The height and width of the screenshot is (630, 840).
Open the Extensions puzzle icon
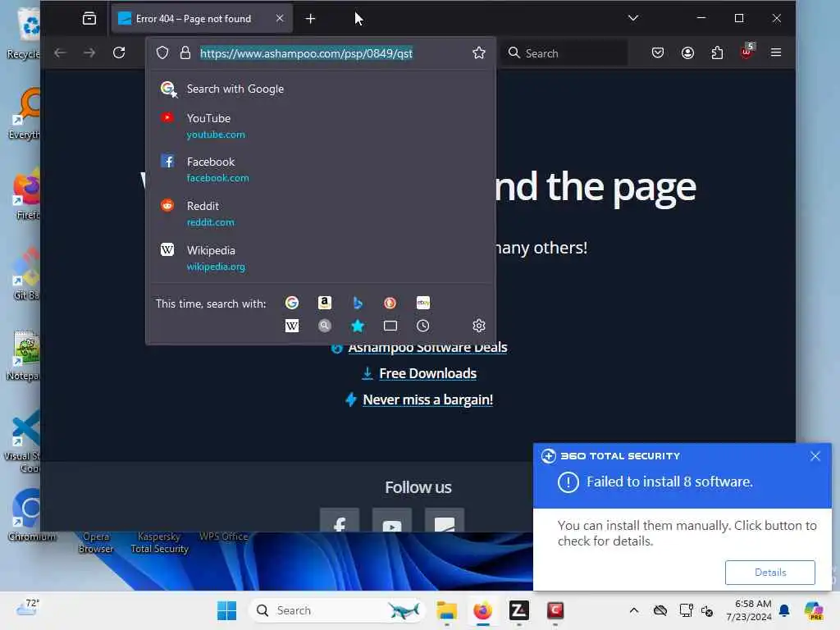point(717,52)
